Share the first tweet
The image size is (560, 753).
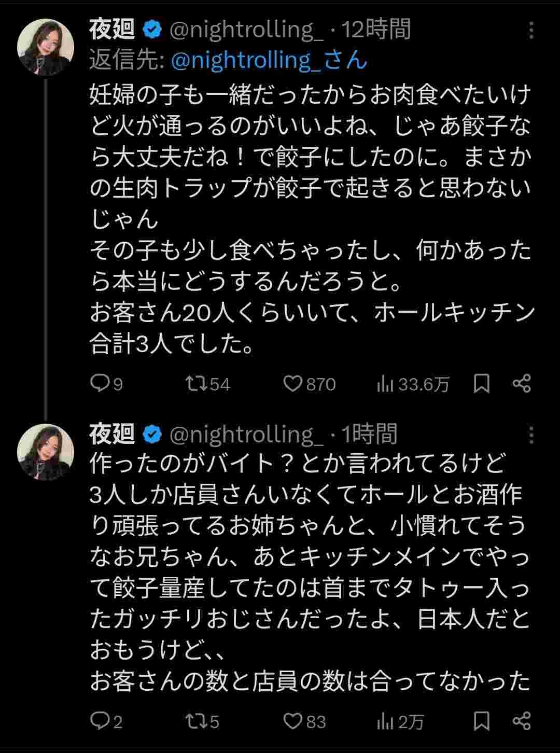pos(522,384)
